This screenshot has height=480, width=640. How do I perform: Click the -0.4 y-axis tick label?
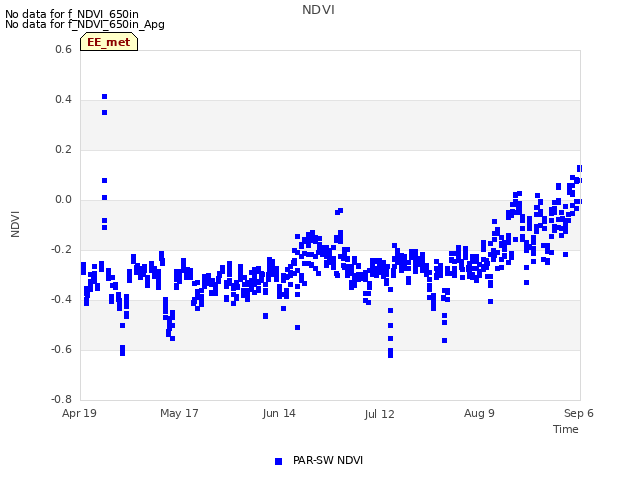click(x=61, y=300)
